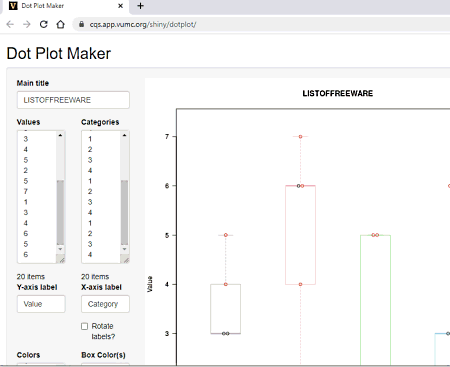Click the Box Color(s) label
Viewport: 450px width, 367px height.
pyautogui.click(x=103, y=355)
